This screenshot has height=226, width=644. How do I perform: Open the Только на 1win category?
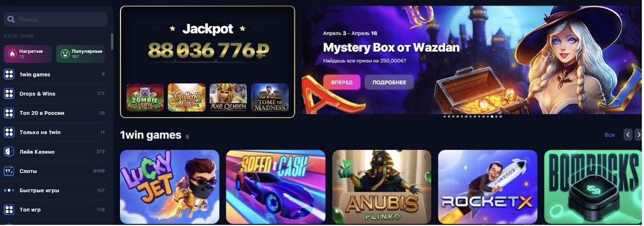click(54, 132)
